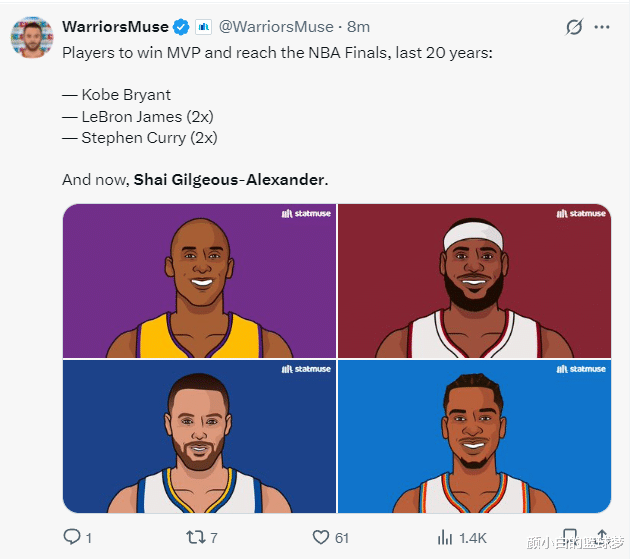The image size is (632, 559).
Task: Open the bright blue Thunder player image
Action: 474,436
